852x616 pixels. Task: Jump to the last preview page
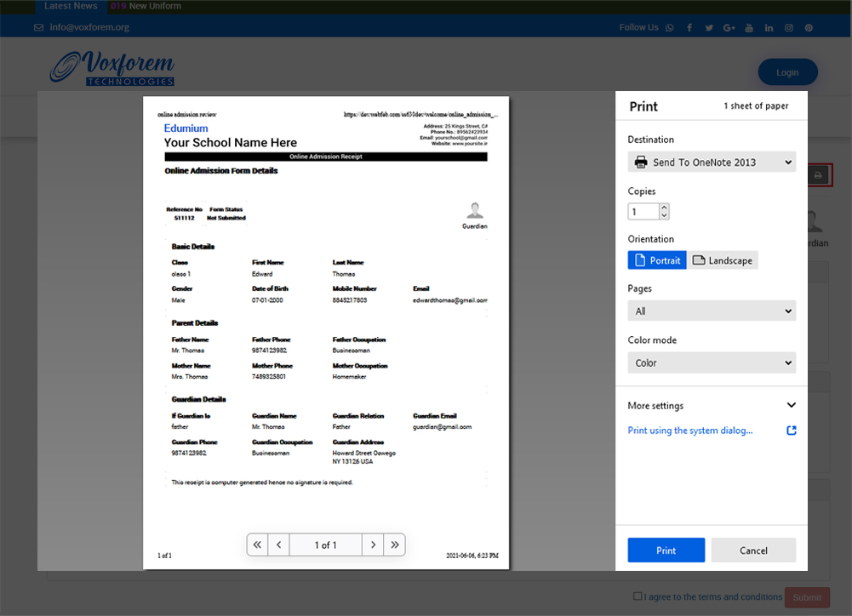(394, 545)
